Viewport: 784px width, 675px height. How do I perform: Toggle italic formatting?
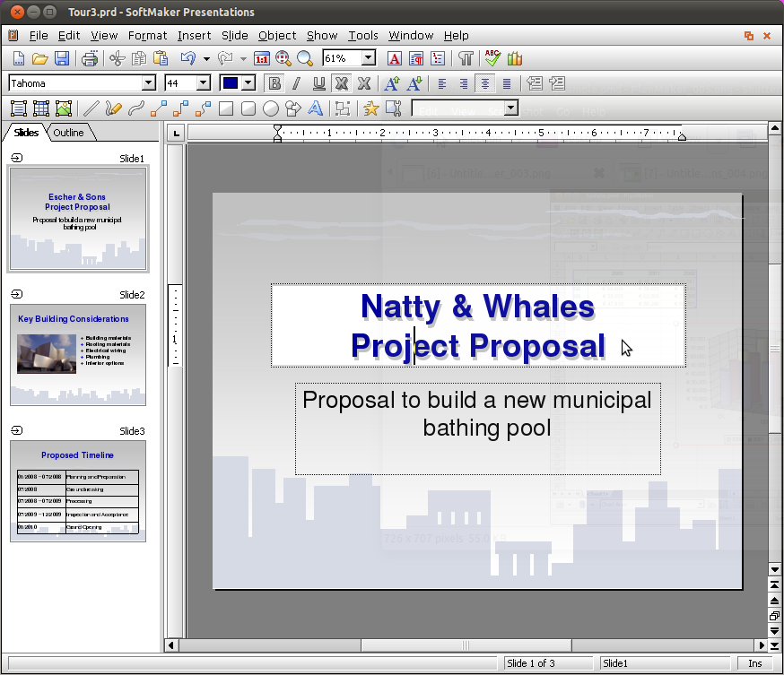[x=296, y=83]
